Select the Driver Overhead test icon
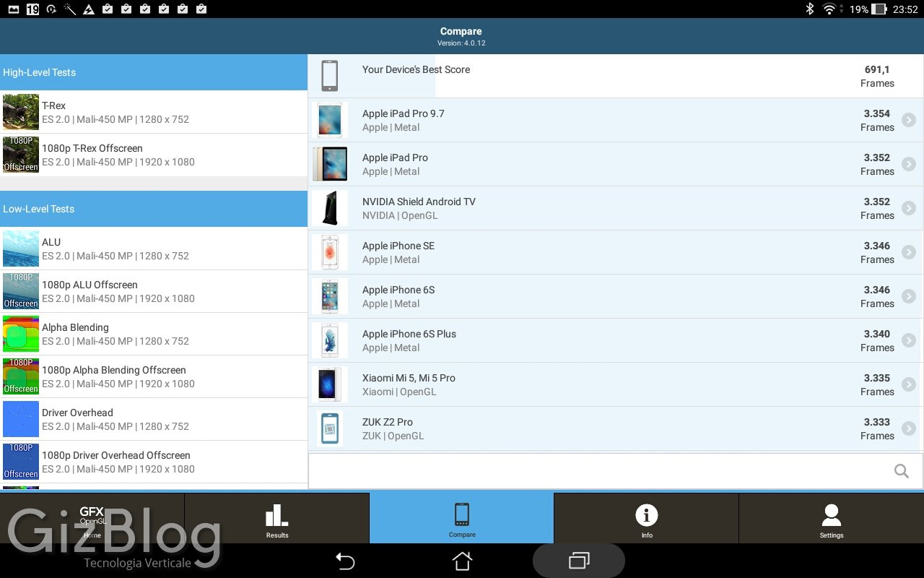 point(21,419)
